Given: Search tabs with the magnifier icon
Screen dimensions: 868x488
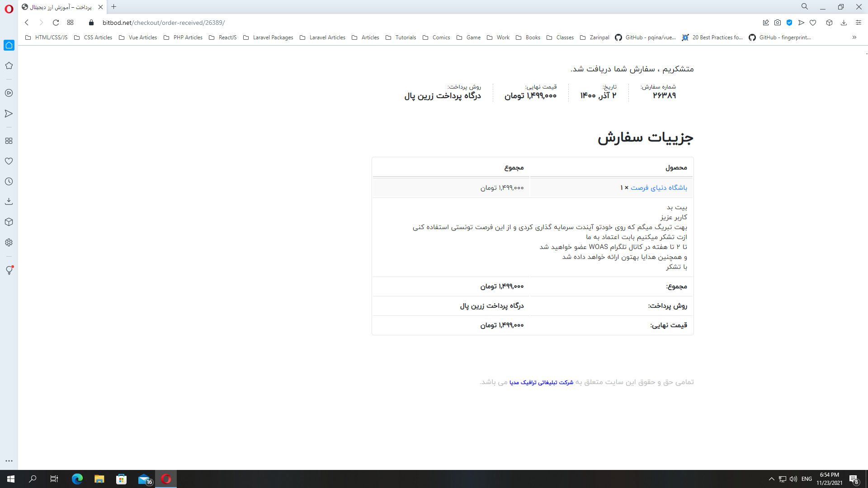Looking at the screenshot, I should 805,7.
